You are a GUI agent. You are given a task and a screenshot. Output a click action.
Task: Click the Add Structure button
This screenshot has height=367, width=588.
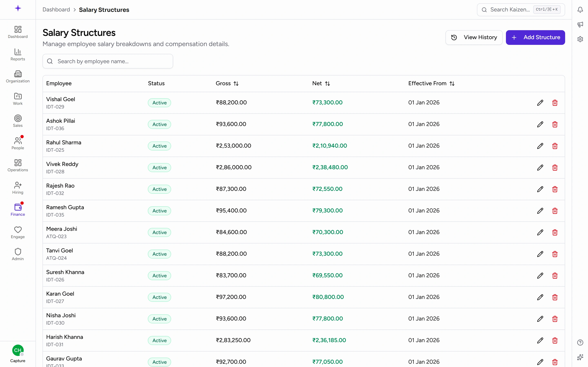coord(535,37)
